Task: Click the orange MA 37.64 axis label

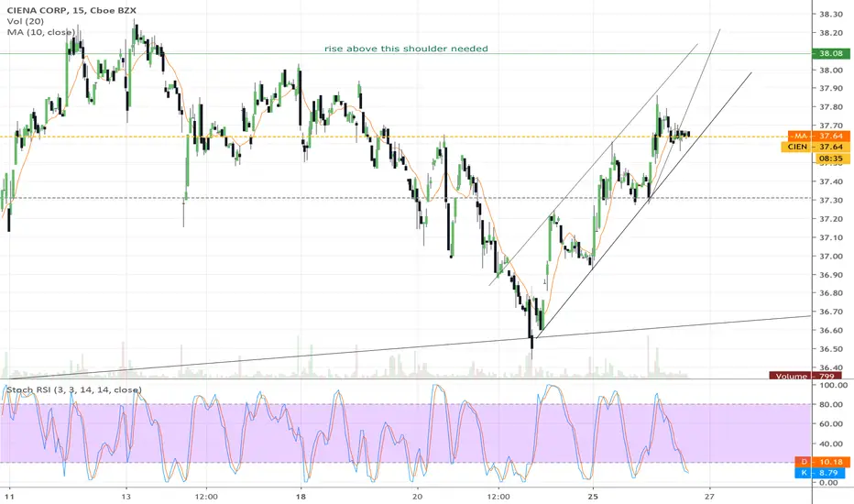Action: (x=819, y=136)
